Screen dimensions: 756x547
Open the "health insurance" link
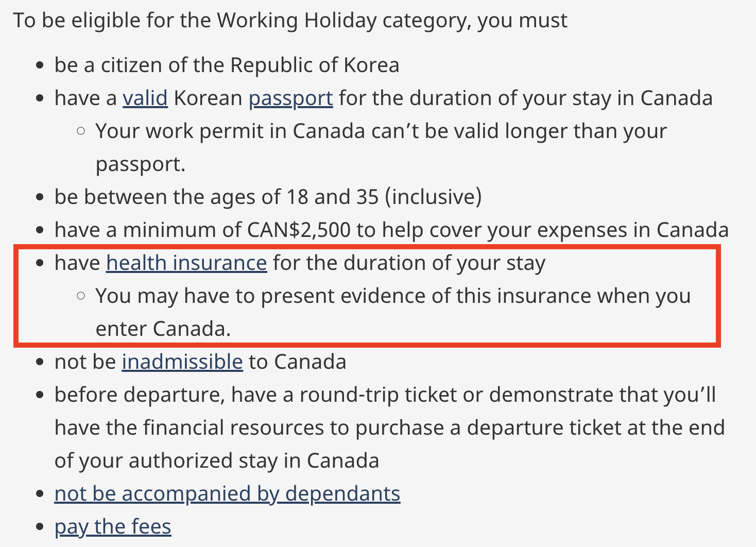(x=186, y=263)
